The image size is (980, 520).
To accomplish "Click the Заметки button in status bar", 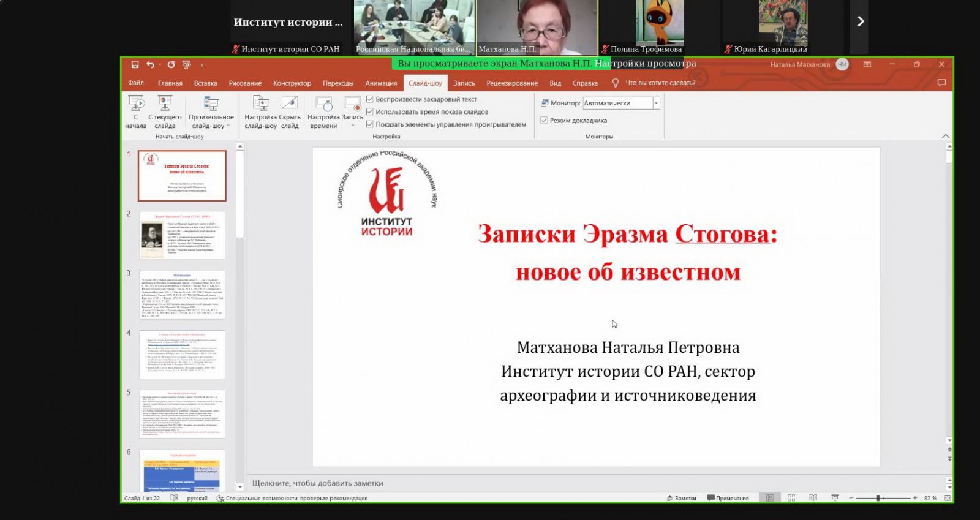I will pos(681,498).
